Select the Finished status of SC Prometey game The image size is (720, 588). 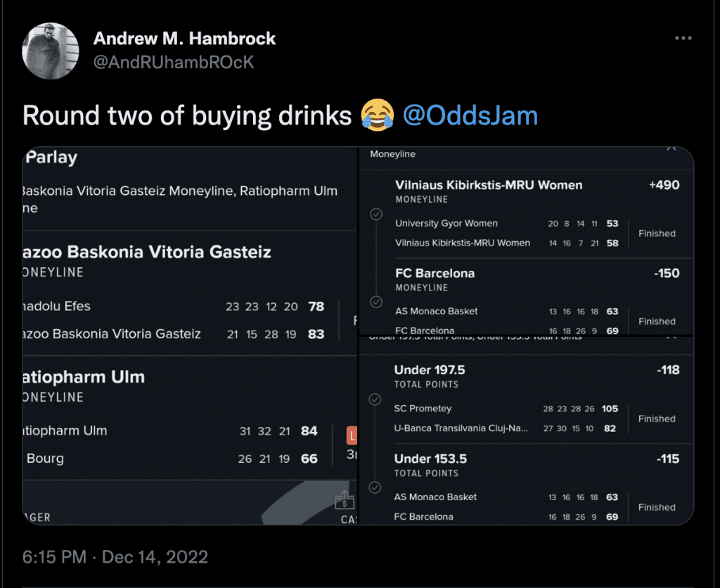pos(657,418)
